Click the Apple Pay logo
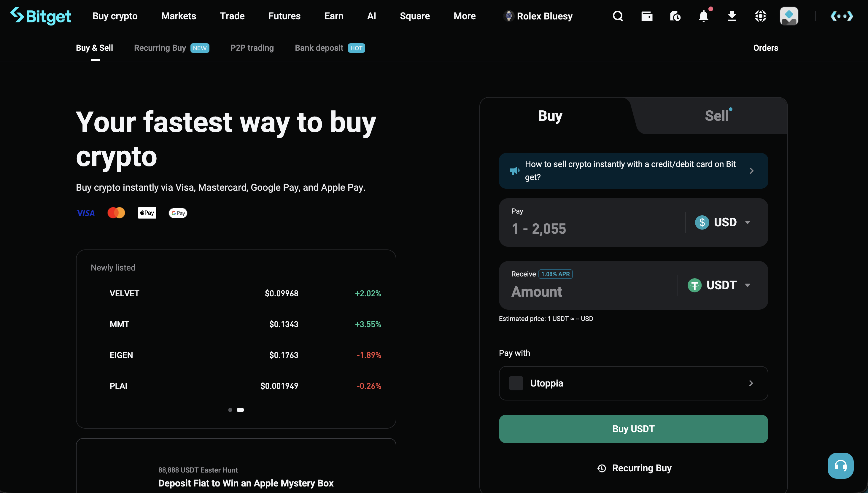 (147, 213)
